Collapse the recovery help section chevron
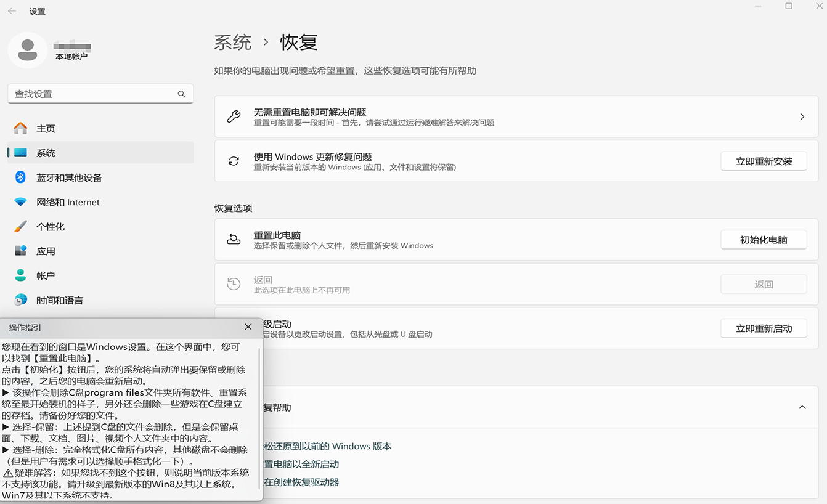 coord(802,407)
